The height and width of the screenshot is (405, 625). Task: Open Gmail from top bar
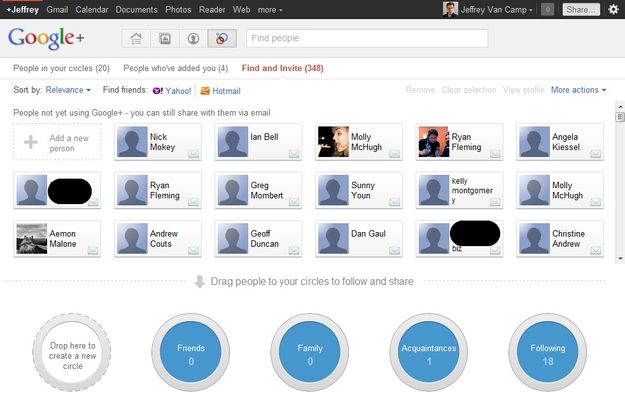tap(57, 10)
